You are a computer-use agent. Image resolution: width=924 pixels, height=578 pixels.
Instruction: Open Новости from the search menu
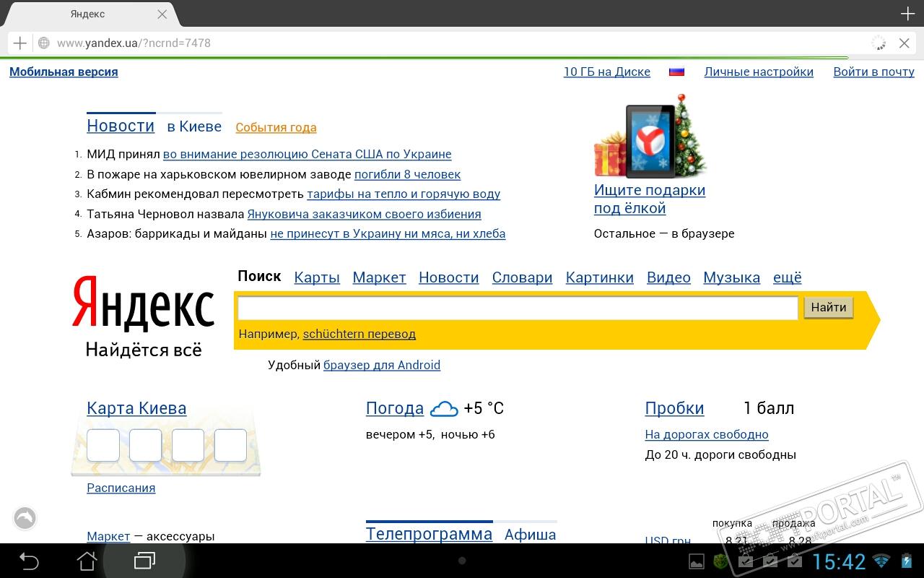coord(449,277)
